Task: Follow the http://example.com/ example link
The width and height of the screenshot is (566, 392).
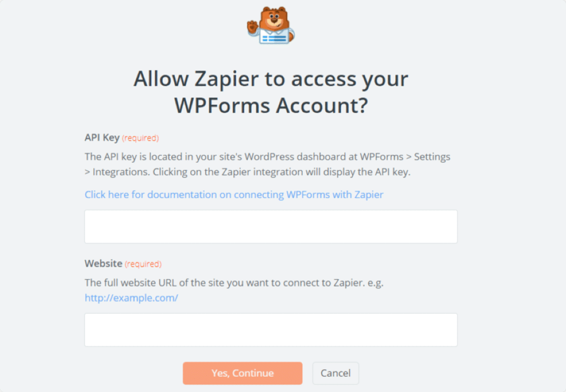Action: click(x=131, y=298)
